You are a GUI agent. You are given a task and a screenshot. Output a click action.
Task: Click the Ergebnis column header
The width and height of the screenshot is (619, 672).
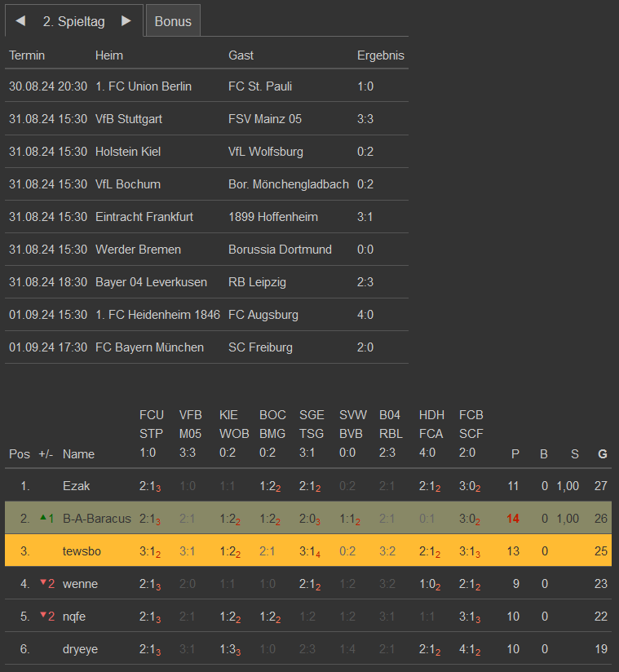[380, 55]
